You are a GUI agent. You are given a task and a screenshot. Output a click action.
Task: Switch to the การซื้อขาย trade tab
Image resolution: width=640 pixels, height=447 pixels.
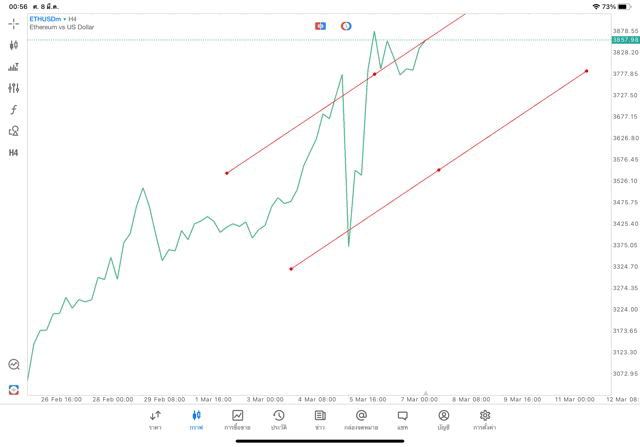[x=237, y=420]
